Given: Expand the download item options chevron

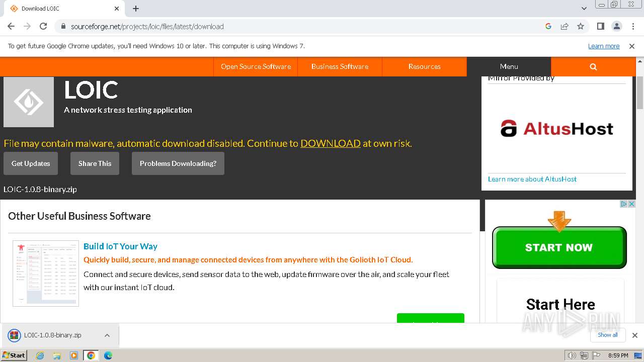Looking at the screenshot, I should [x=107, y=335].
